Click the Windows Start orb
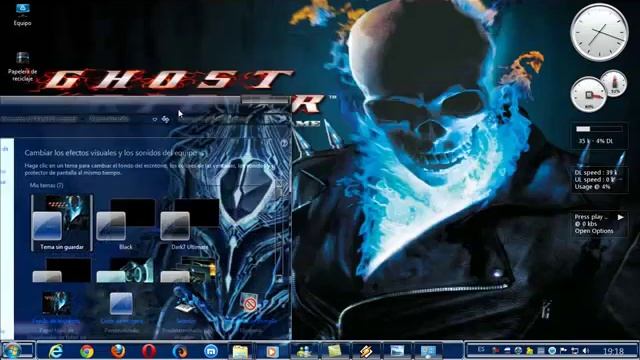Image resolution: width=640 pixels, height=360 pixels. (11, 351)
